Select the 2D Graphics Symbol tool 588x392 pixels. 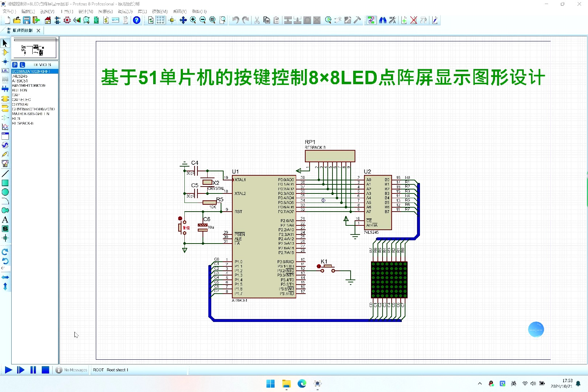(x=5, y=229)
